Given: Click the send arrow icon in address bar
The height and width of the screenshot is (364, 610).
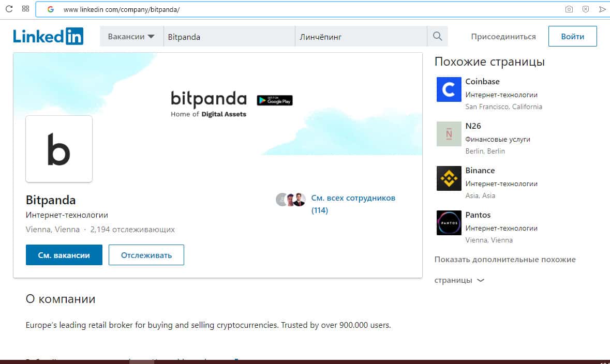Looking at the screenshot, I should (602, 9).
